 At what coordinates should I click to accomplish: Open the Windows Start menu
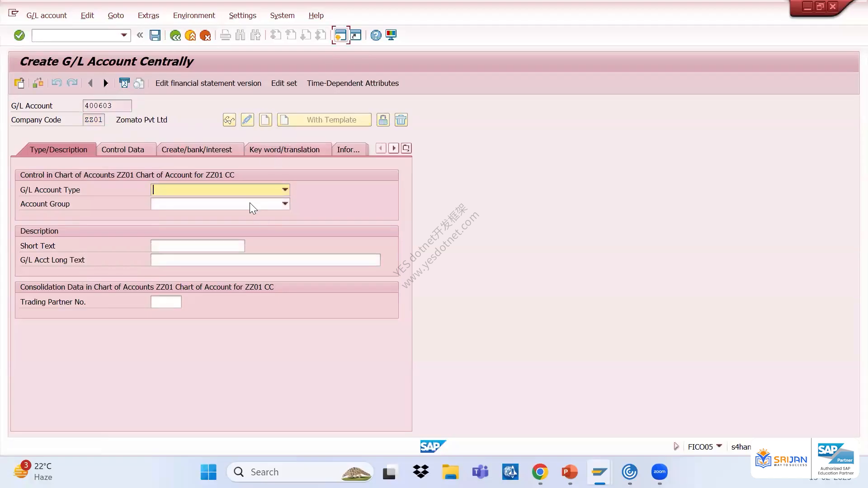point(208,472)
